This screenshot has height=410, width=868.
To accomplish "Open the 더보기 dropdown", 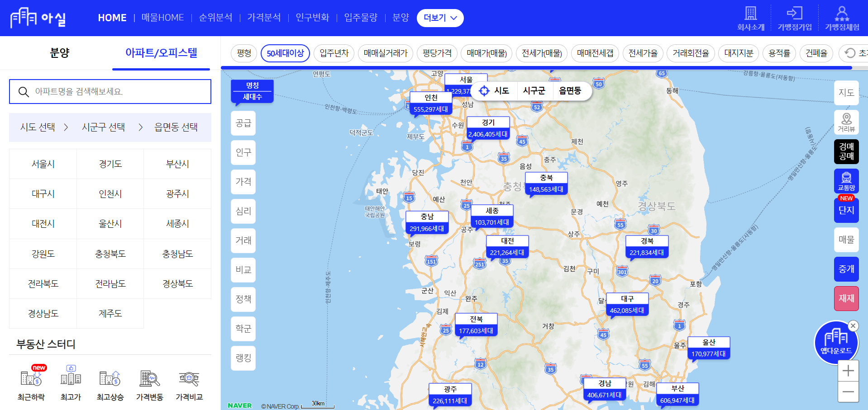I will pos(439,18).
